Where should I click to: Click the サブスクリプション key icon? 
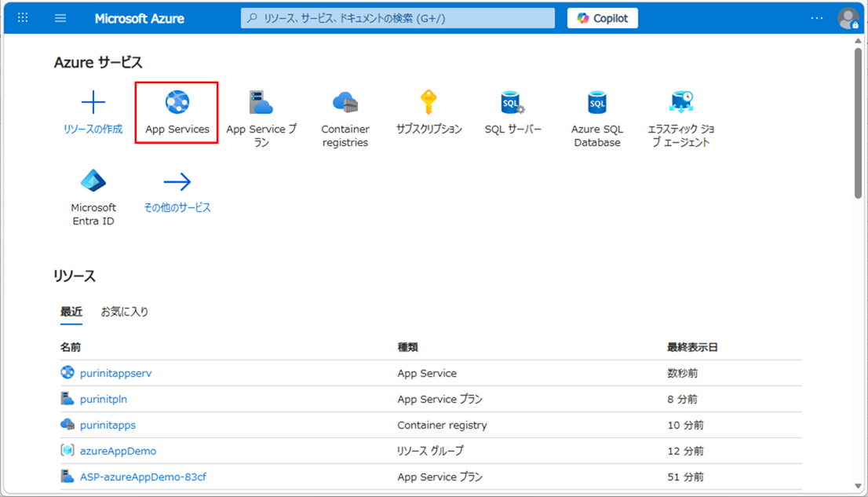click(x=429, y=103)
